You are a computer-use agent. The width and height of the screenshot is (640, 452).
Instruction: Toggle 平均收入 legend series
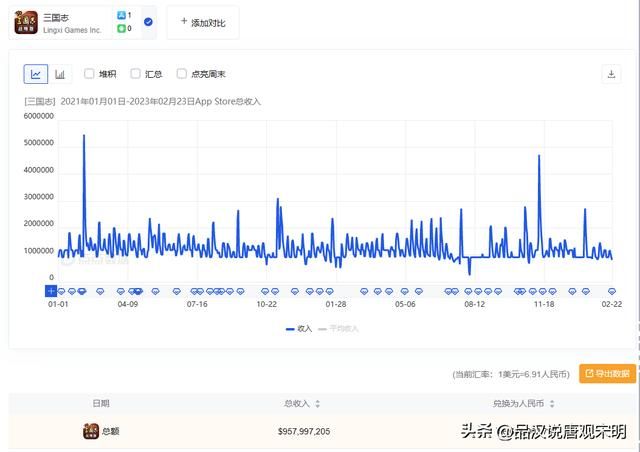(338, 329)
